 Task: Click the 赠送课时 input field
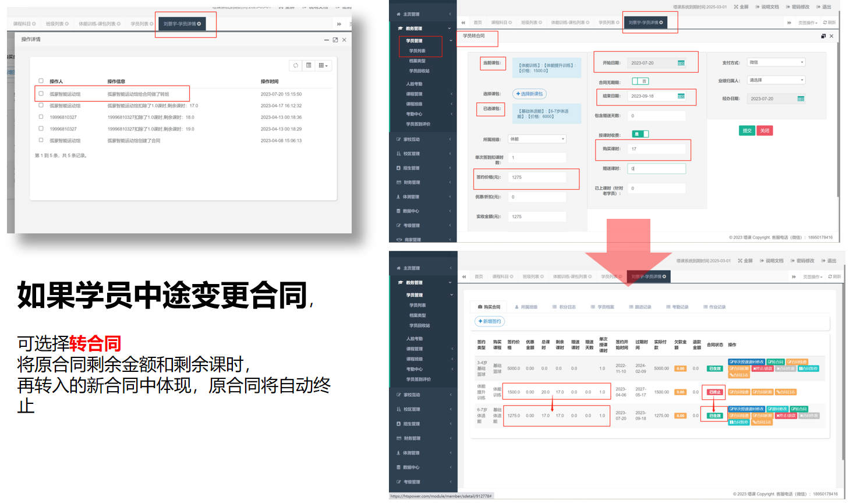click(x=656, y=169)
